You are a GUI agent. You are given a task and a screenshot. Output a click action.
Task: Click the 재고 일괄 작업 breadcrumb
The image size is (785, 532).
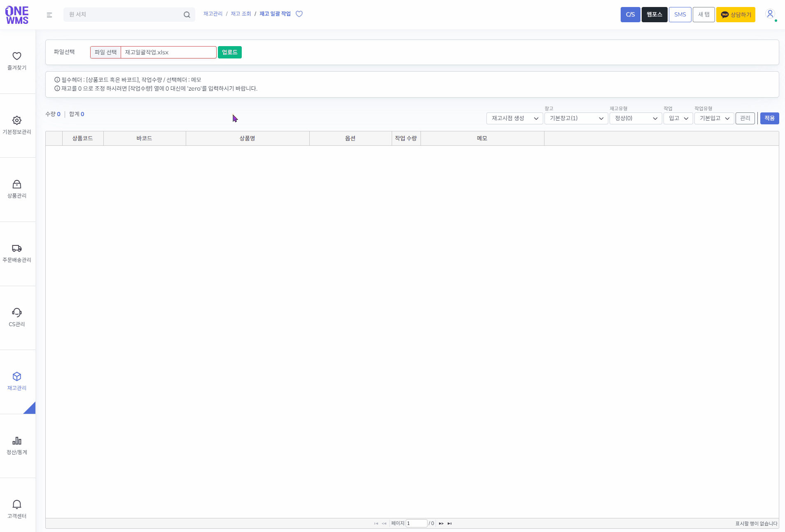(x=275, y=14)
